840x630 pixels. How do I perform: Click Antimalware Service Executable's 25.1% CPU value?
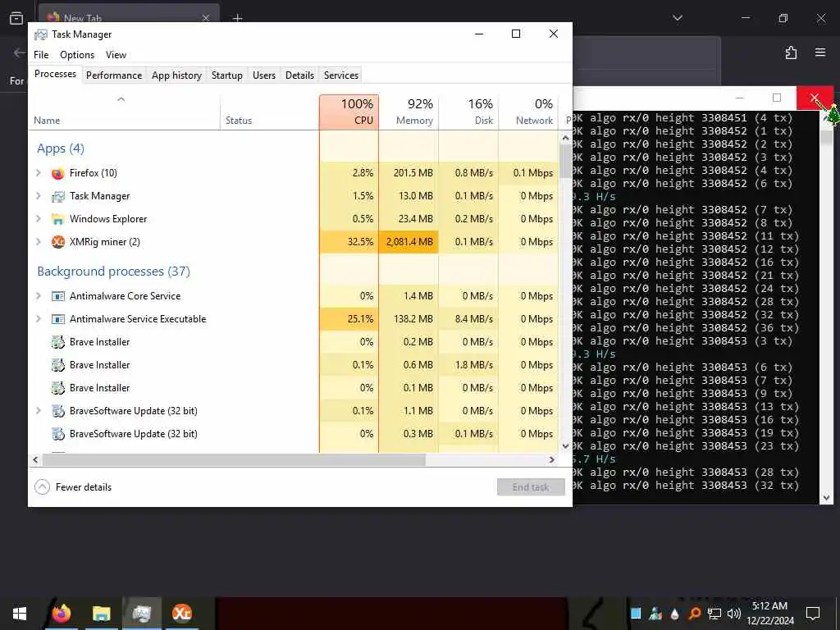tap(349, 319)
